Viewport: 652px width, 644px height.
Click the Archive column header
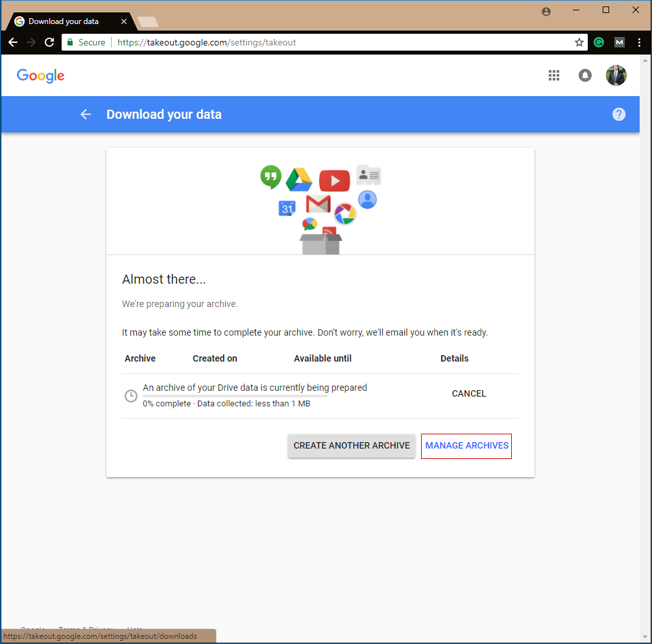pos(140,358)
